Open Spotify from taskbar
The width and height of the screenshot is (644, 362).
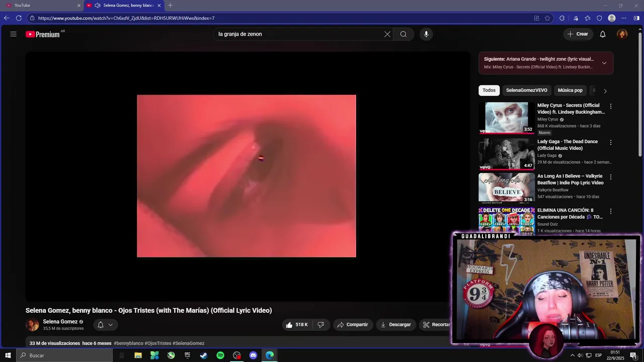(220, 355)
